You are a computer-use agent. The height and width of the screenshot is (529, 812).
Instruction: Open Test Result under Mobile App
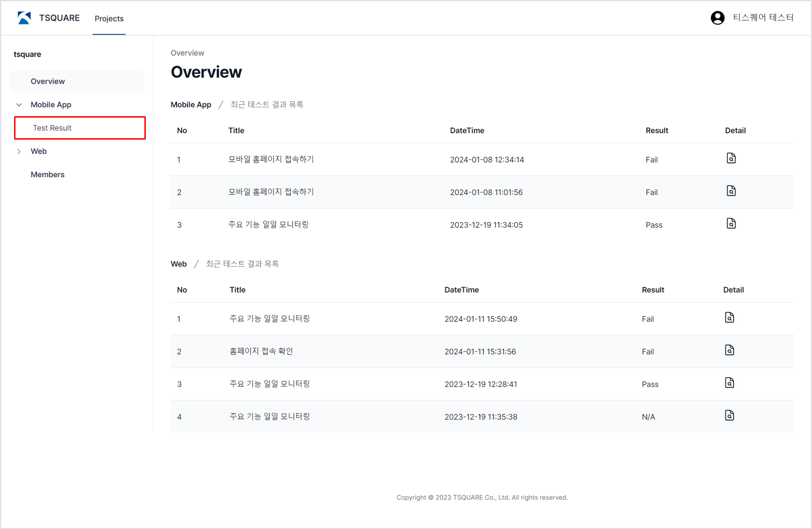pyautogui.click(x=80, y=128)
